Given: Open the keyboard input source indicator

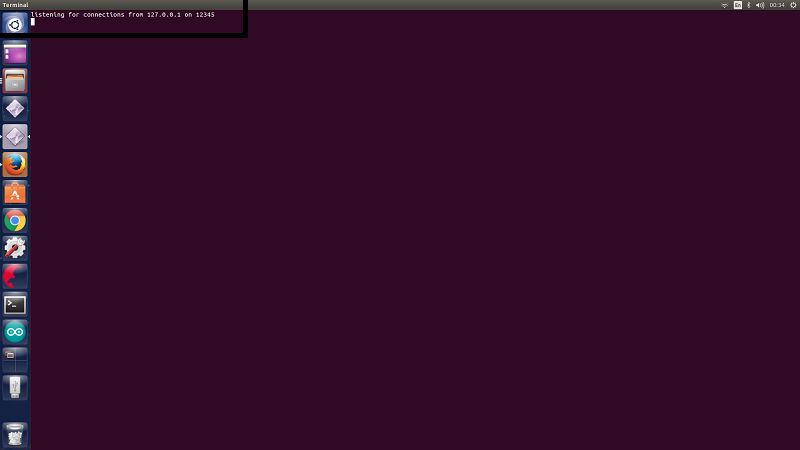Looking at the screenshot, I should [738, 5].
